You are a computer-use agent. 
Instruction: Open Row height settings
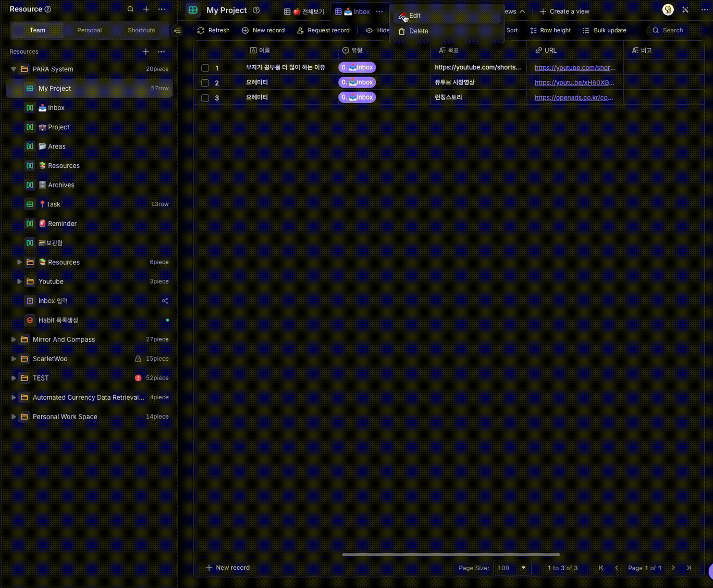pyautogui.click(x=550, y=31)
